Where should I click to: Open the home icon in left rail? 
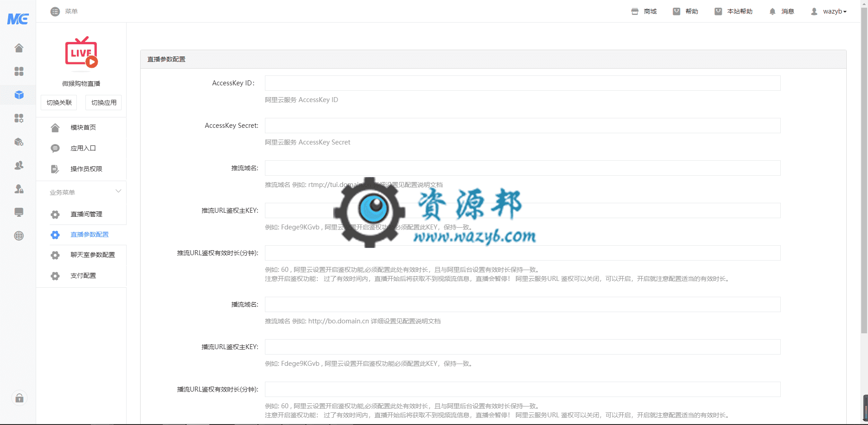click(19, 48)
